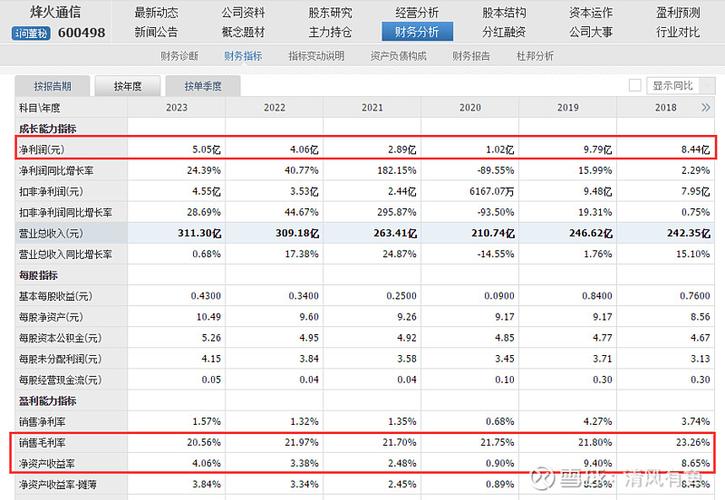Switch to 财务诊断 sub-tab
The width and height of the screenshot is (725, 500).
coord(179,56)
